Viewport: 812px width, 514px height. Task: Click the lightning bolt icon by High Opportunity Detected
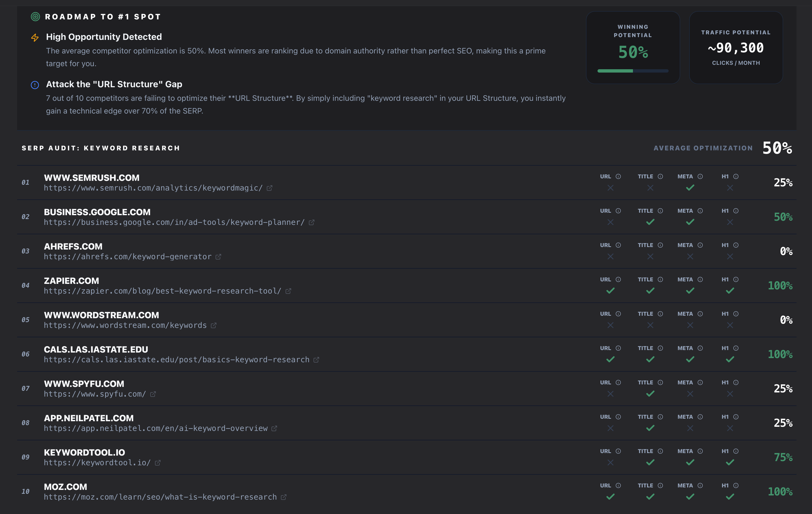coord(35,37)
